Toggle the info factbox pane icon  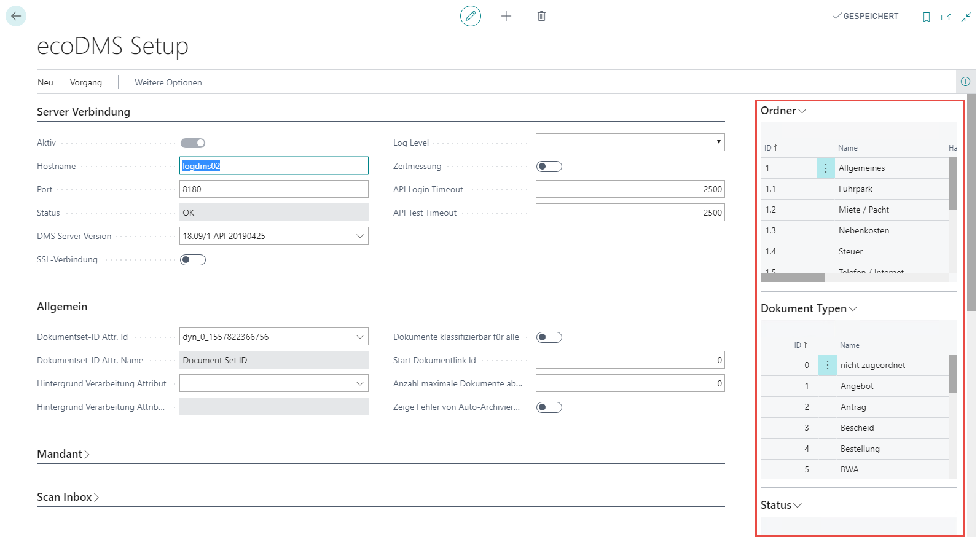pyautogui.click(x=965, y=81)
